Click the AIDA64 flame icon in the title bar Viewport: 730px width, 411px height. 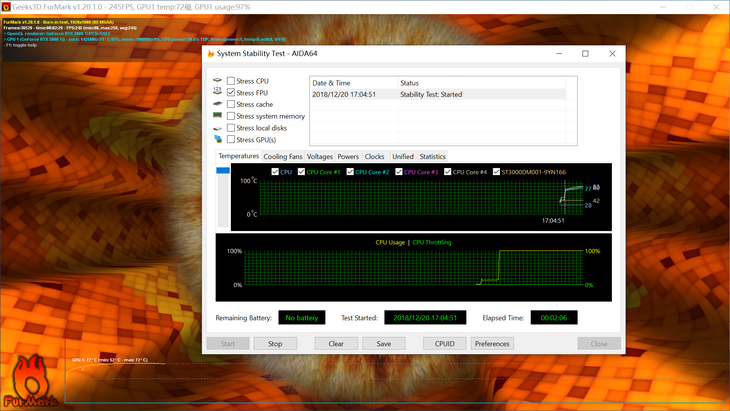(210, 54)
